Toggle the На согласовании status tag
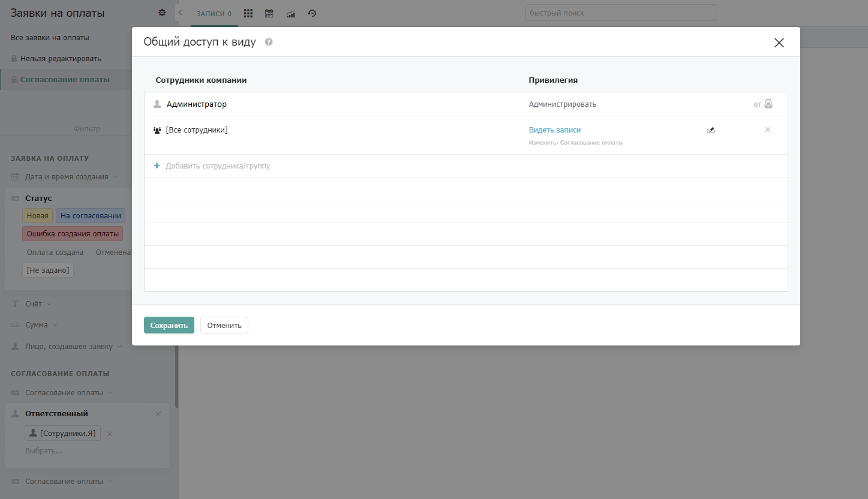The image size is (868, 499). click(91, 216)
